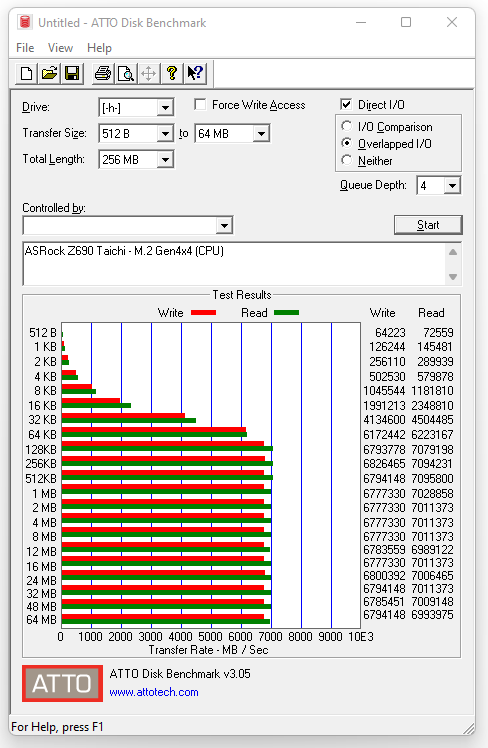Save results with the floppy disk icon
The width and height of the screenshot is (488, 748).
click(x=72, y=73)
